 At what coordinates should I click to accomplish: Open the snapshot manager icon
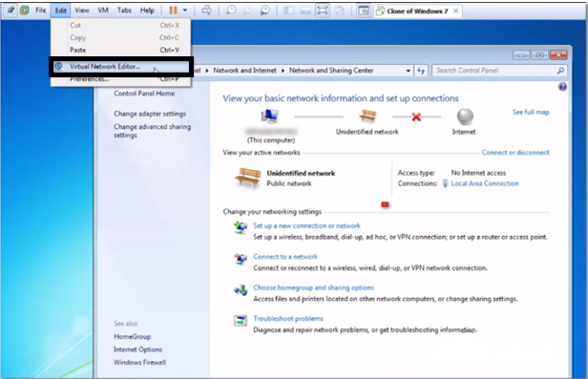[x=264, y=11]
